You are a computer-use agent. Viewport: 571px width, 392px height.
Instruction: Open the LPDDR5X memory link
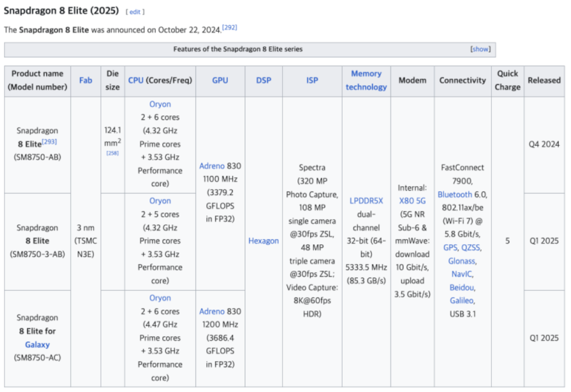[x=366, y=201]
